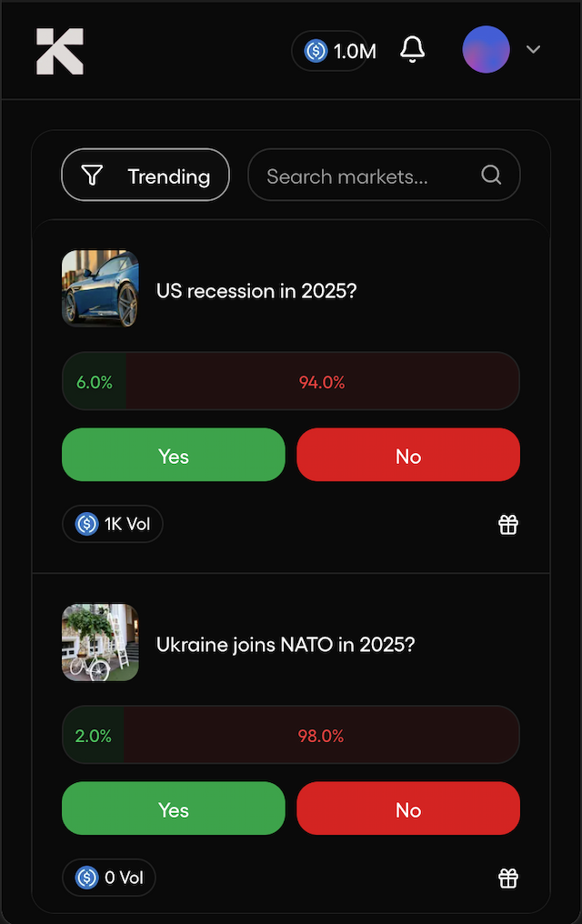Open the Trending filter

click(145, 175)
